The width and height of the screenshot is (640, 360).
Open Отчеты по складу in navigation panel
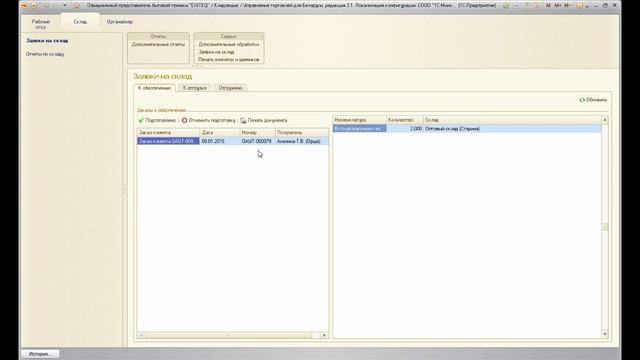point(45,54)
